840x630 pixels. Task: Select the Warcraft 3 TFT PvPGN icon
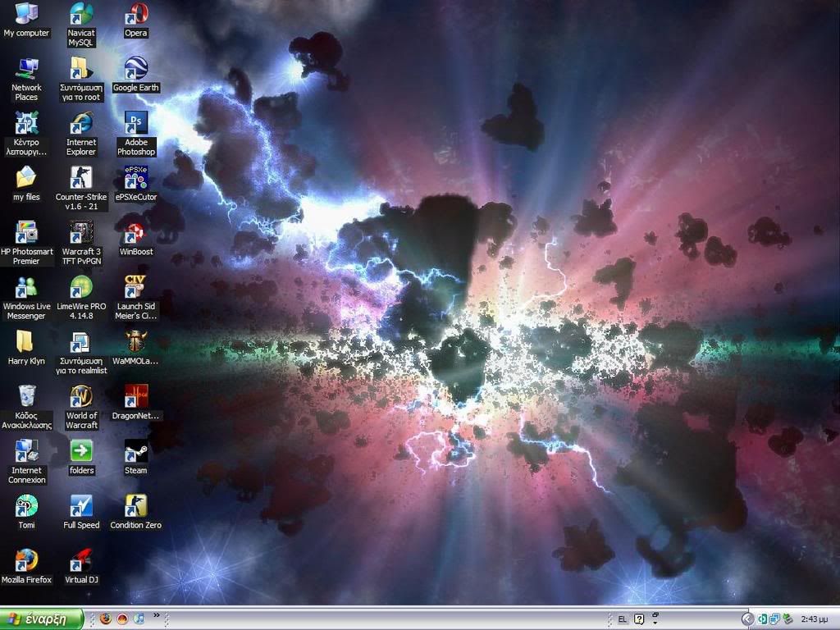click(x=81, y=233)
